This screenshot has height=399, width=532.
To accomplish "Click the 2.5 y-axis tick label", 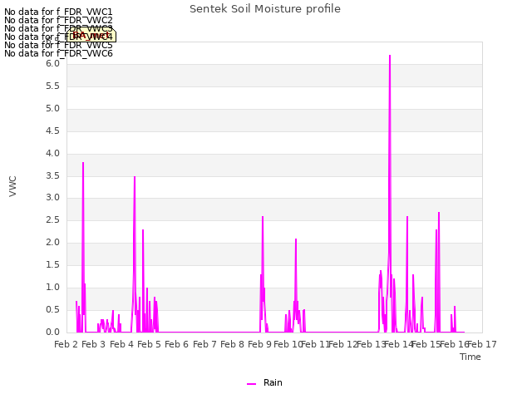I will [x=52, y=219].
